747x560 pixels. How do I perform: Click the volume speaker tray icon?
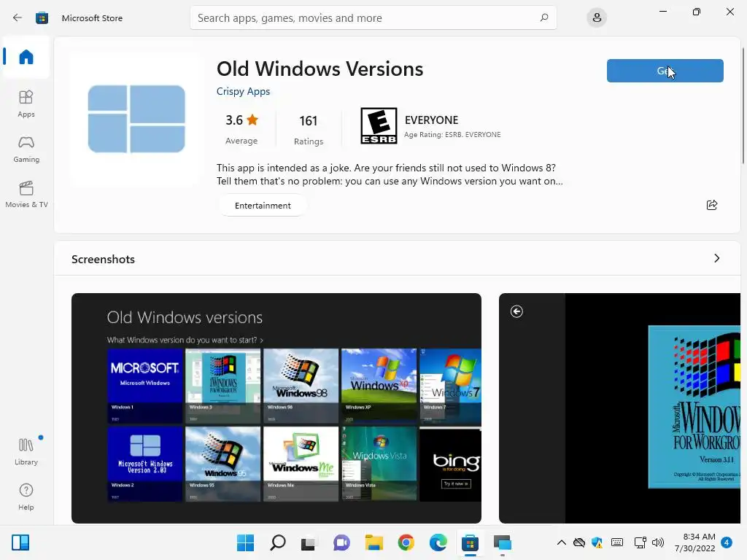click(658, 542)
